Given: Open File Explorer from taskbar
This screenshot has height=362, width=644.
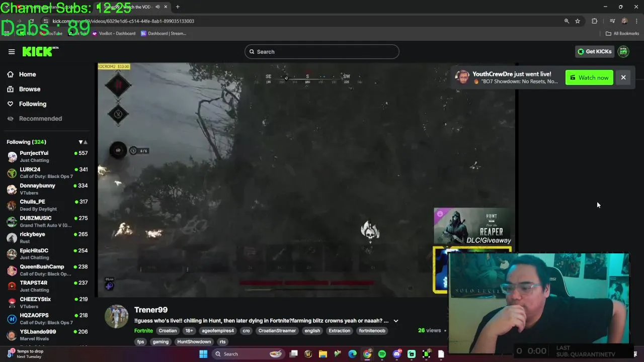Looking at the screenshot, I should click(323, 354).
